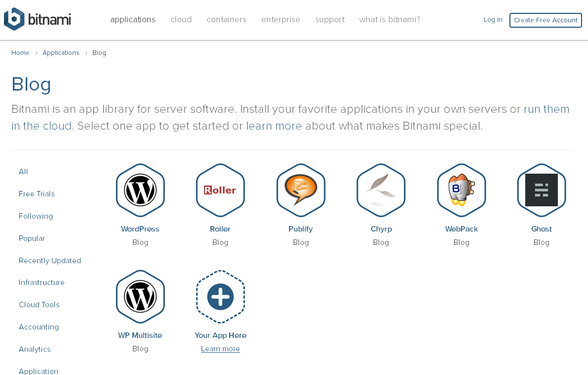
Task: Choose the Cloud Tools category
Action: (39, 305)
